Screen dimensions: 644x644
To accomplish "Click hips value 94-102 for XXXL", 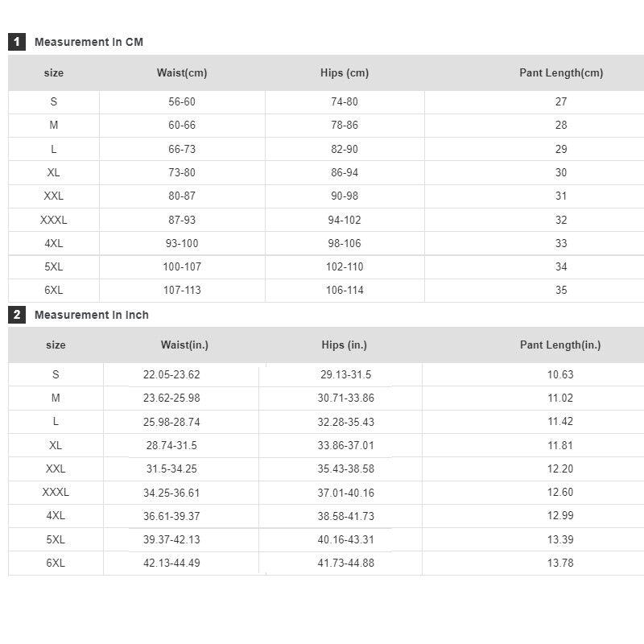I will coord(345,220).
